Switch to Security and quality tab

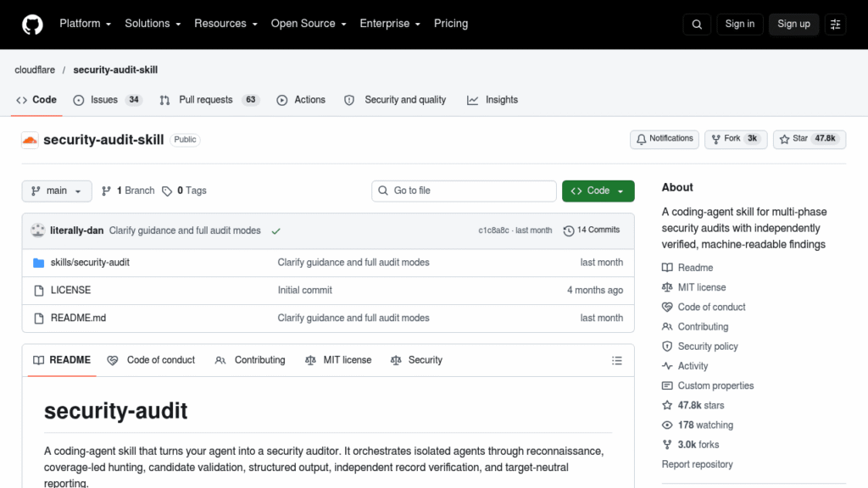click(395, 100)
